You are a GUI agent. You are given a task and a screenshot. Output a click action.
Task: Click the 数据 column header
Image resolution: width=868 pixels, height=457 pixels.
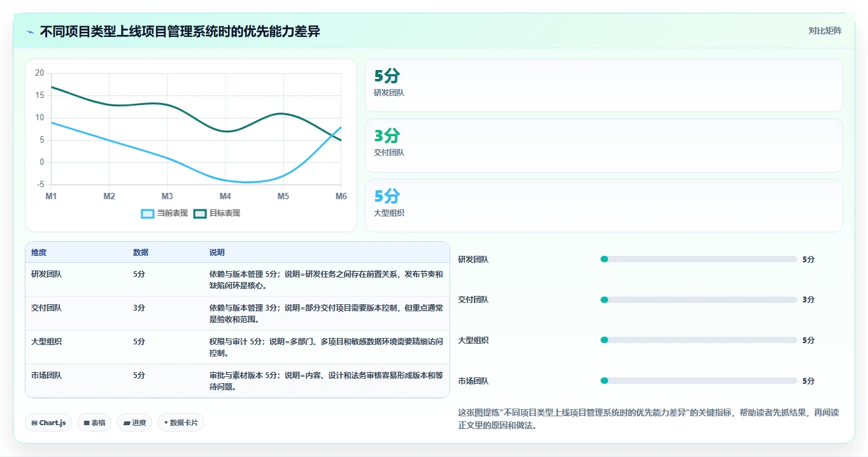point(141,253)
